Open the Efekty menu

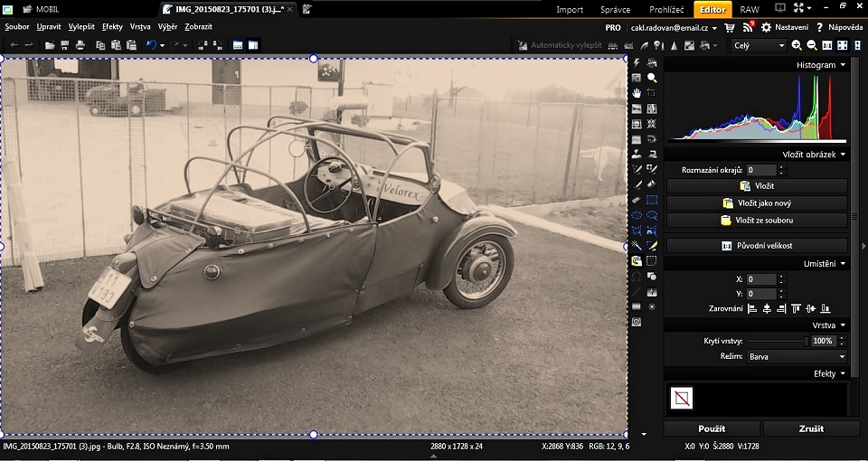112,27
